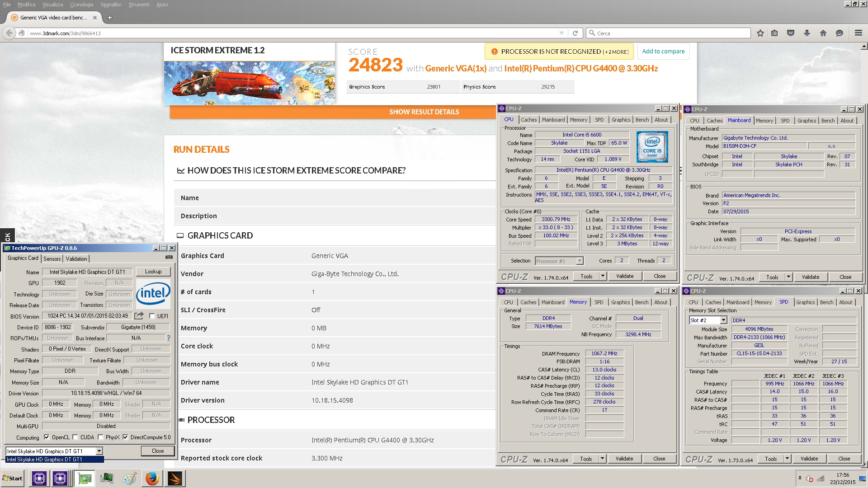Click the Intel Core i5 logo in CPU-Z

coord(652,147)
